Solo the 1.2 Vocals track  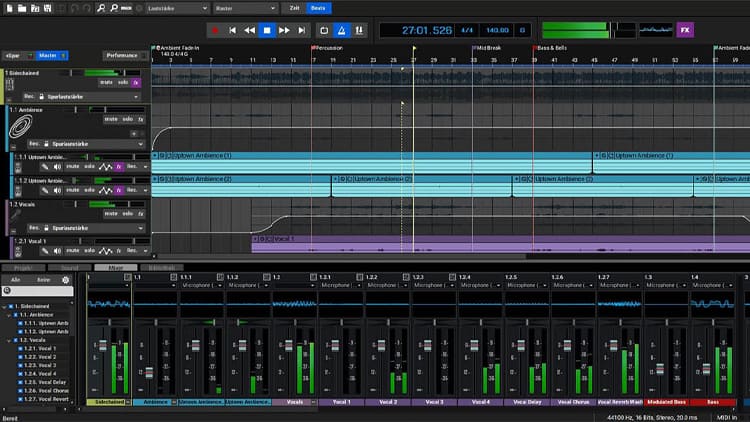(128, 214)
